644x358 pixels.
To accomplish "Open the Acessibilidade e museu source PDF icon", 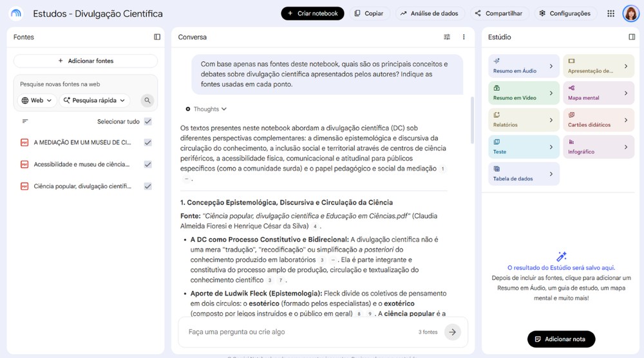I will point(24,164).
